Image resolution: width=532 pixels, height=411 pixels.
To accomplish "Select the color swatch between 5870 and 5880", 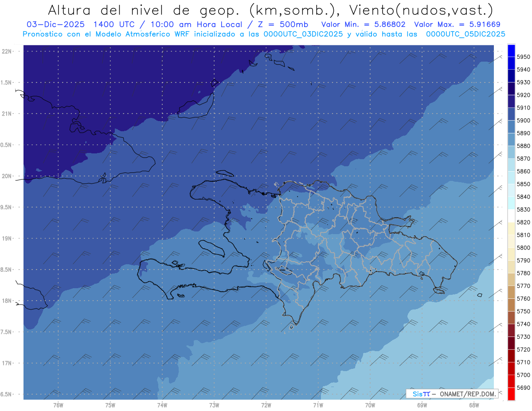I will [511, 152].
